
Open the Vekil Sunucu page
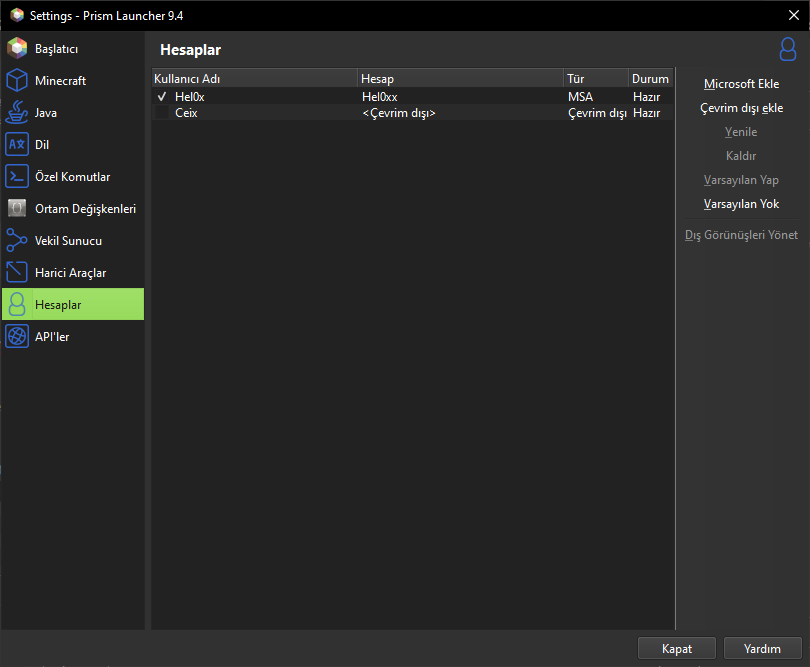tap(73, 241)
